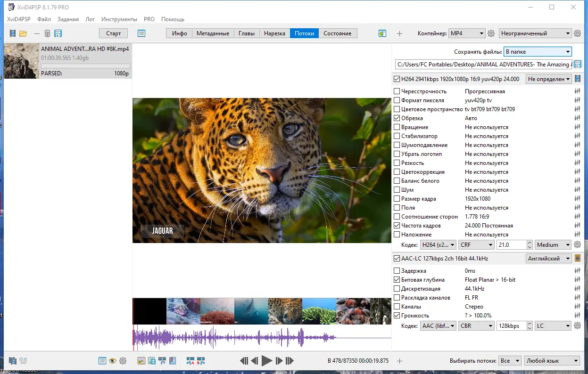588x374 pixels.
Task: Click the Состояние tab button
Action: pyautogui.click(x=337, y=33)
